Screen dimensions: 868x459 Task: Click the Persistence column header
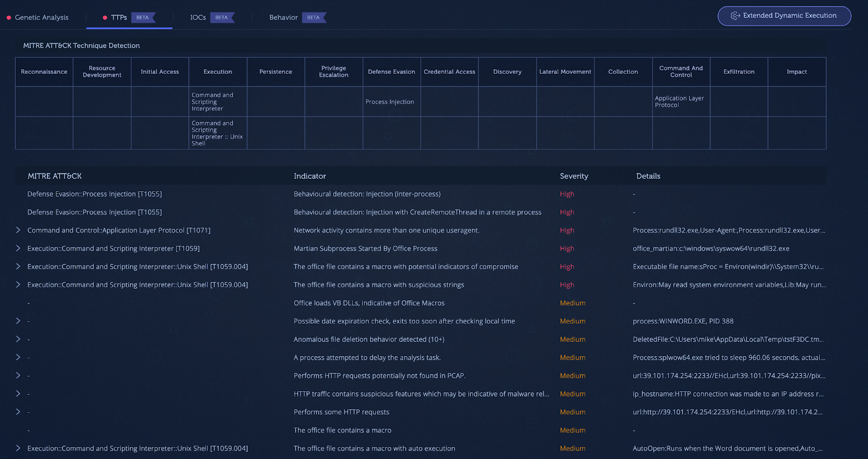tap(276, 72)
